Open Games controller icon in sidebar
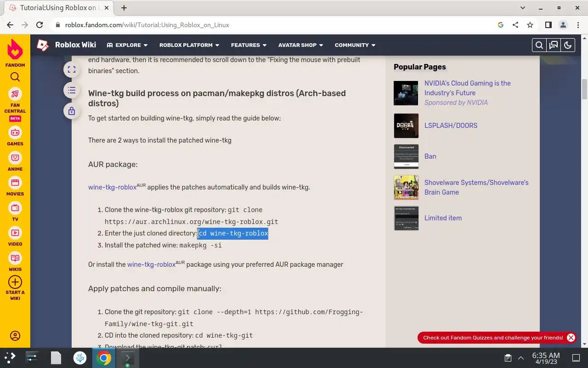The image size is (588, 368). click(15, 132)
